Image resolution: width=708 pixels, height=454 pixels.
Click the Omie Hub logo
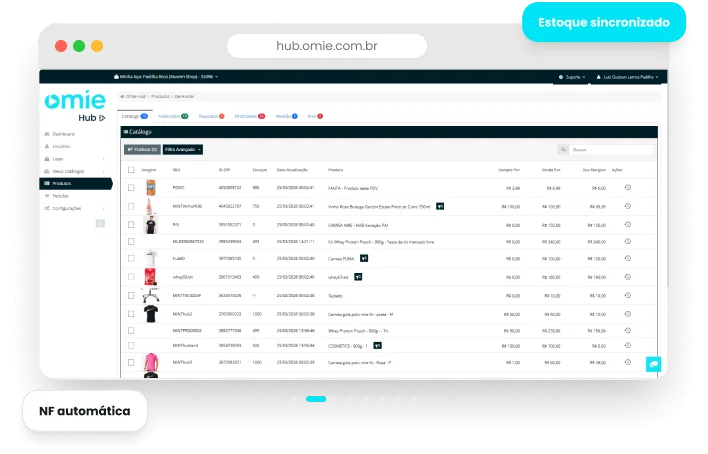point(75,106)
